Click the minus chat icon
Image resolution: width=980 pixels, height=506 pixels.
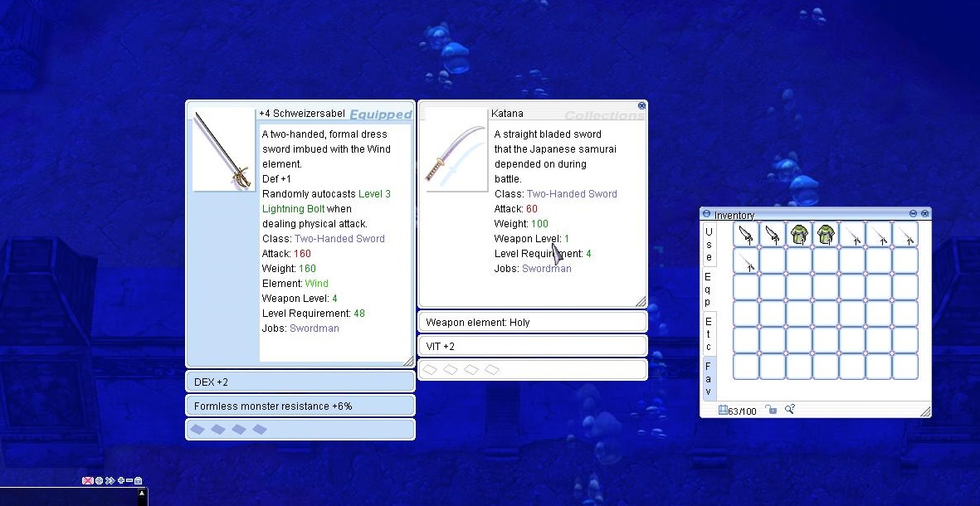coord(129,480)
